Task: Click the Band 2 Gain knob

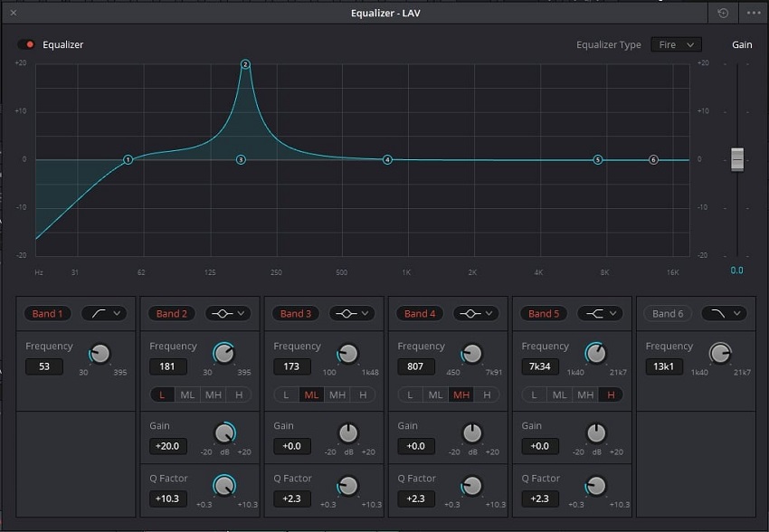Action: point(223,434)
